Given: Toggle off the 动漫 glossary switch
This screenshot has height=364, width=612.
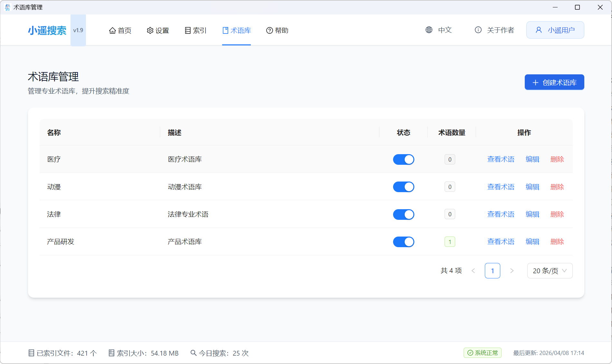Looking at the screenshot, I should (403, 187).
